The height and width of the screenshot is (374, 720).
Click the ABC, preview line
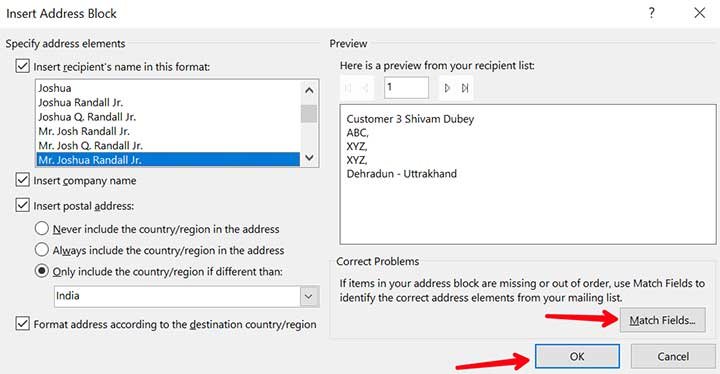point(357,133)
